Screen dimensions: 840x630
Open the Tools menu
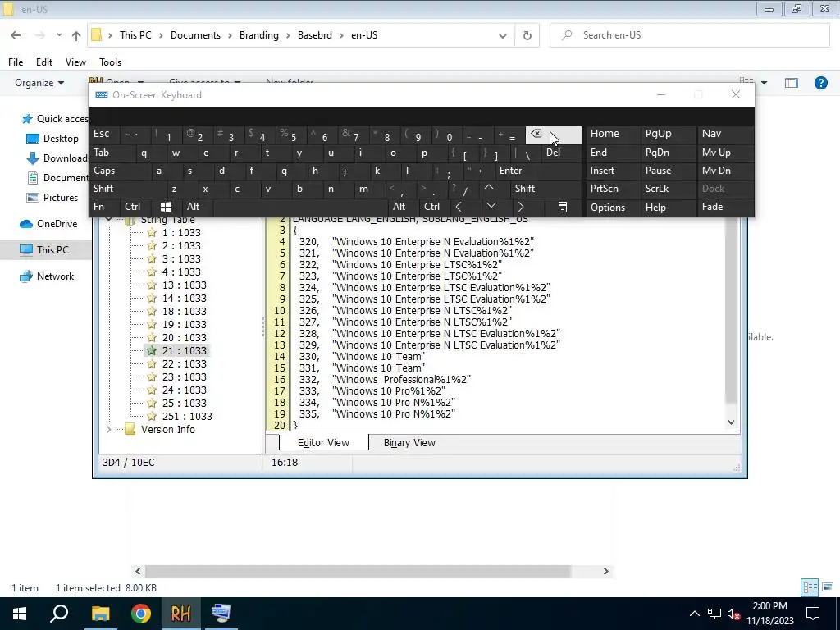pyautogui.click(x=111, y=62)
